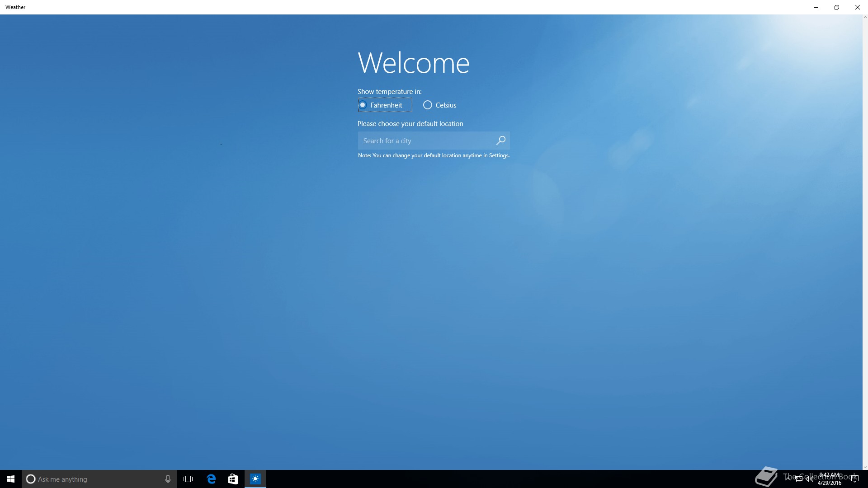Viewport: 868px width, 488px height.
Task: Minimize the Weather window
Action: tap(816, 7)
